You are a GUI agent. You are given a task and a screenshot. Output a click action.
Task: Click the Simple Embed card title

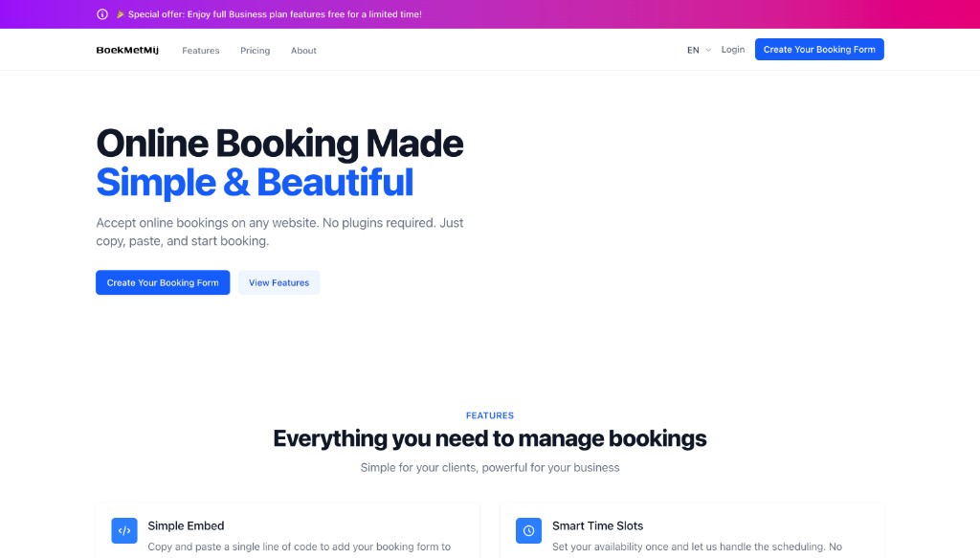pos(186,526)
